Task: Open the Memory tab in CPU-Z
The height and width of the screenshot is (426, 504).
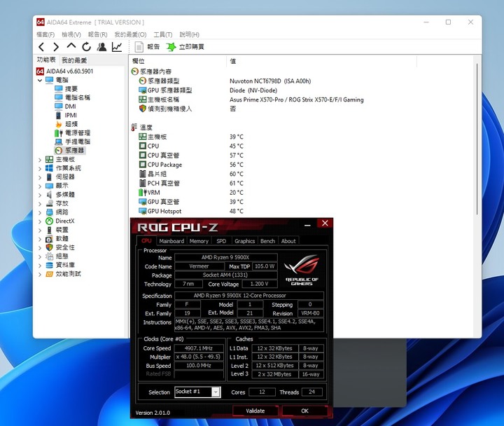Action: tap(199, 241)
